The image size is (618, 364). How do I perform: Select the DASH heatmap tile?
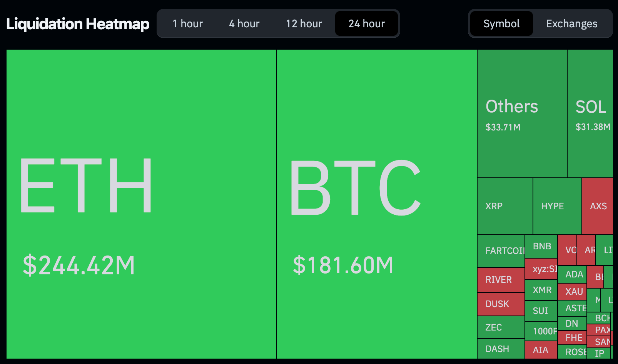point(501,349)
